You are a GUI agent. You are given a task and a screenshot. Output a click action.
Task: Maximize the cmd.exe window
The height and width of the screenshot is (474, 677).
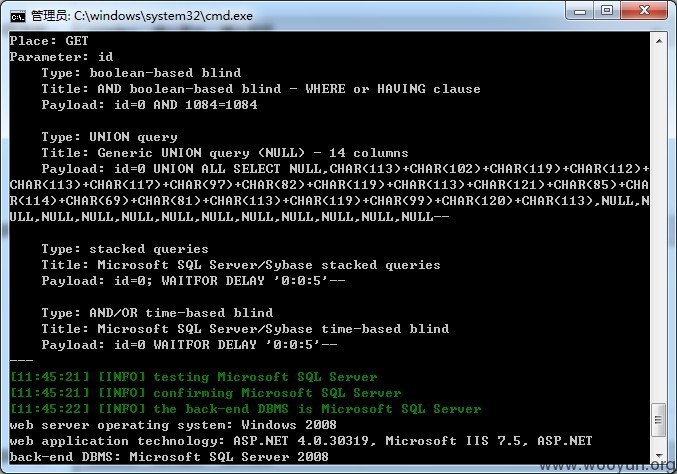pos(607,10)
